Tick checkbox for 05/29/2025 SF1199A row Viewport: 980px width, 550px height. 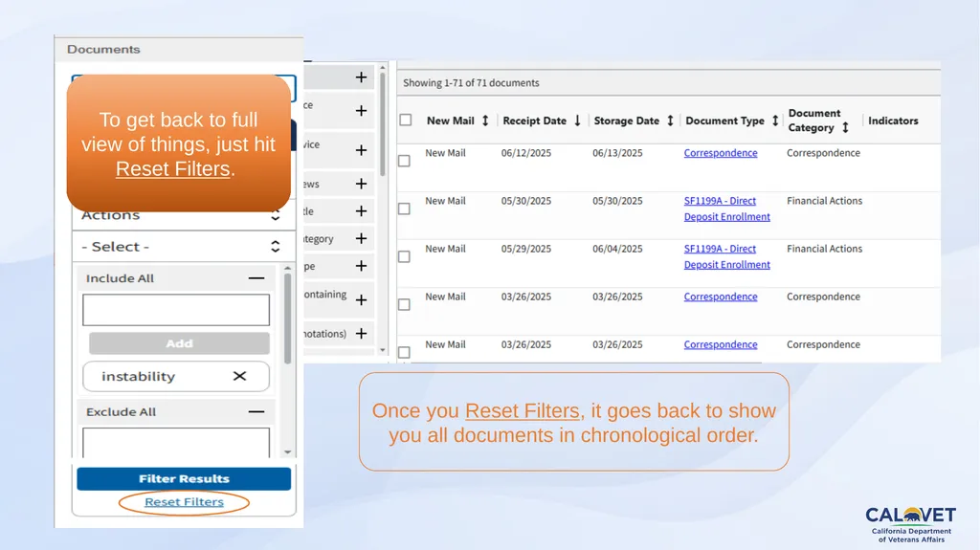click(405, 257)
